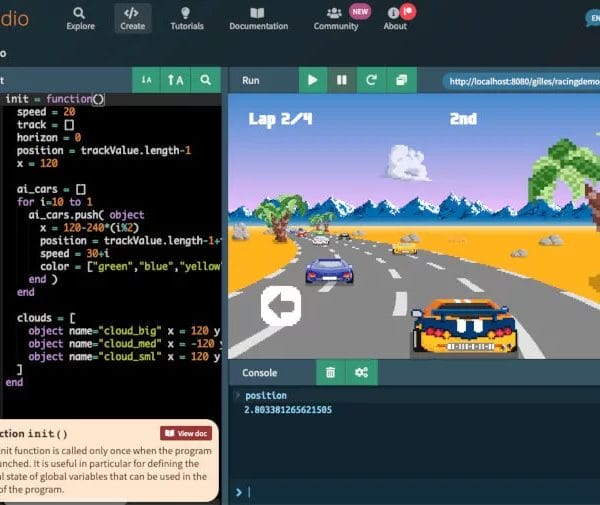Click the 'for i=10 to 1' line
Viewport: 600px width, 505px height.
coord(54,202)
